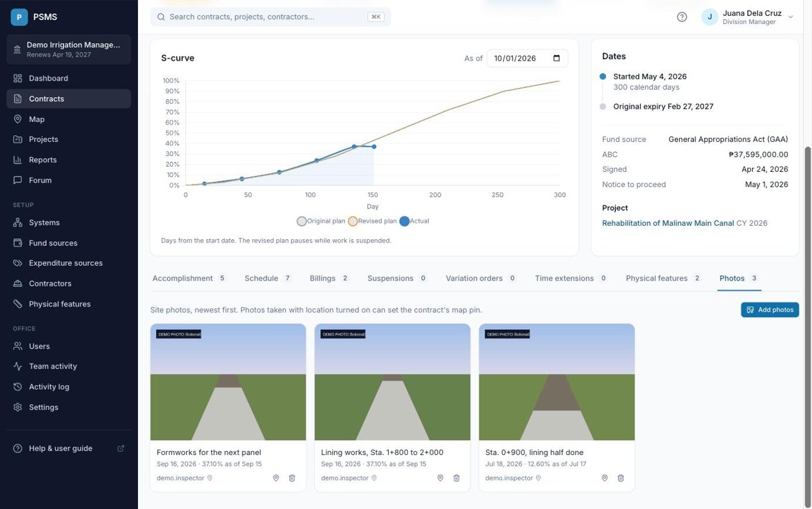
Task: Toggle Actual series in chart legend
Action: 414,221
